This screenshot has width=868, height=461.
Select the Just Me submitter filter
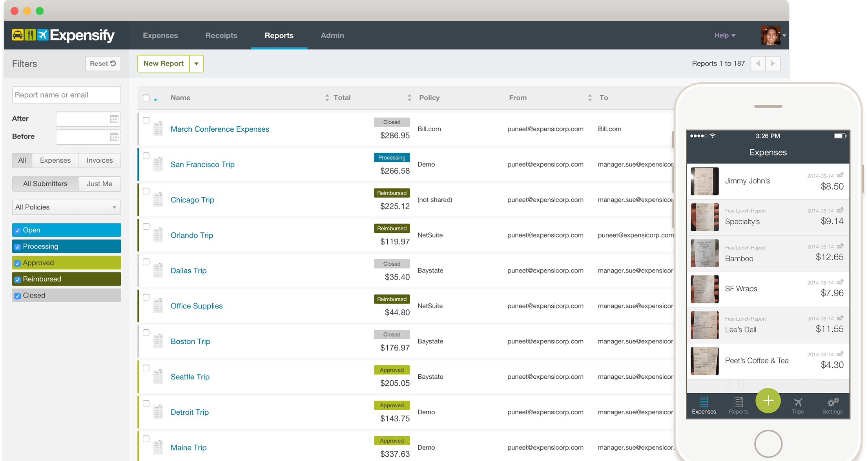[x=99, y=184]
